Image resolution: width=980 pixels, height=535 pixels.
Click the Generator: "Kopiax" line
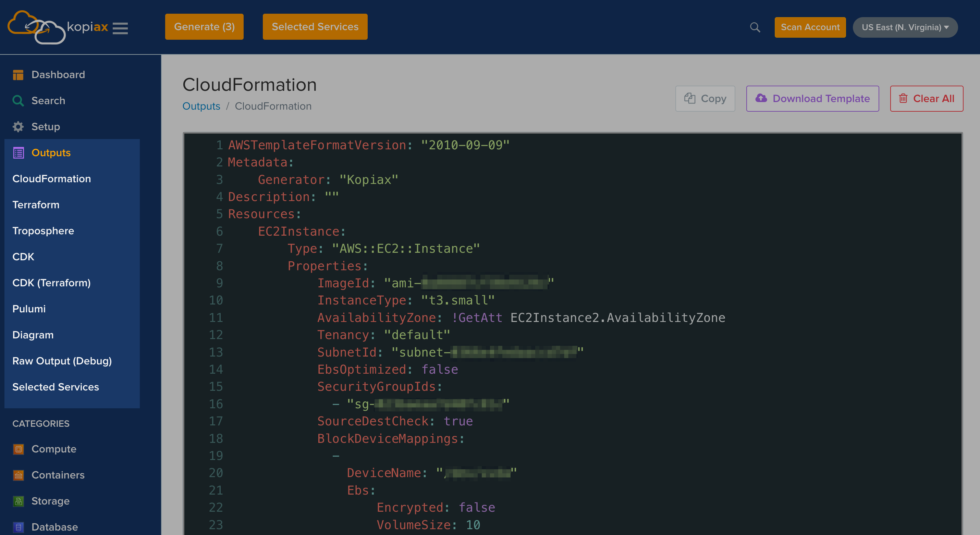[328, 180]
